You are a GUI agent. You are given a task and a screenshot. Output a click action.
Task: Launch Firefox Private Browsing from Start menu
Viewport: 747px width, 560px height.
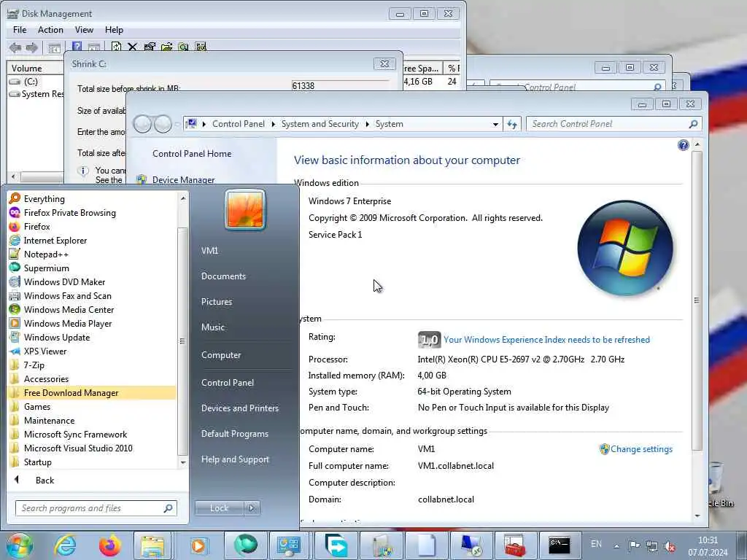[x=69, y=213]
